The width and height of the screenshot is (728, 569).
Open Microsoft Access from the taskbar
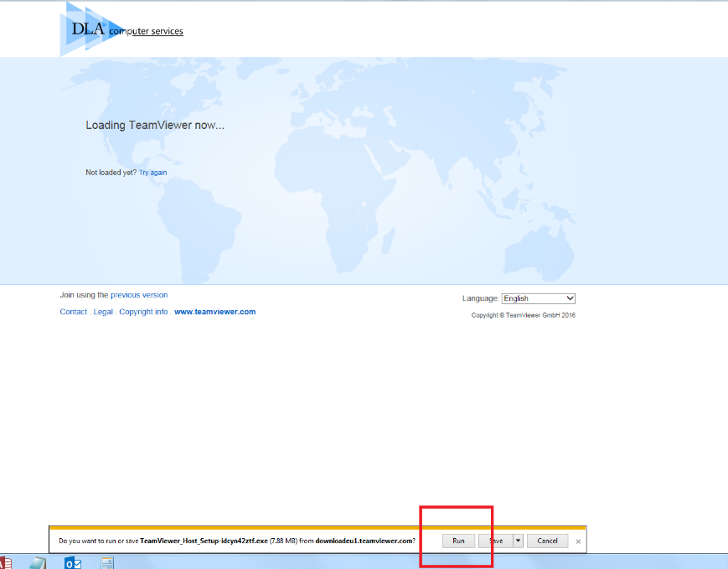coord(6,563)
